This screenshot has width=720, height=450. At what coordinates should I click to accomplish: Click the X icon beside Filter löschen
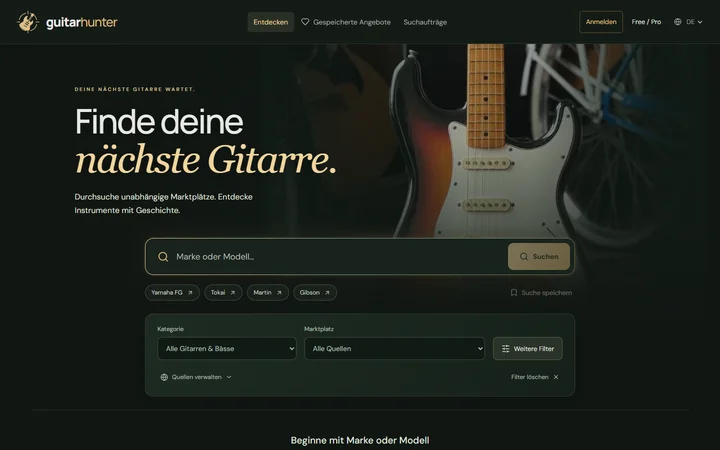(x=556, y=377)
